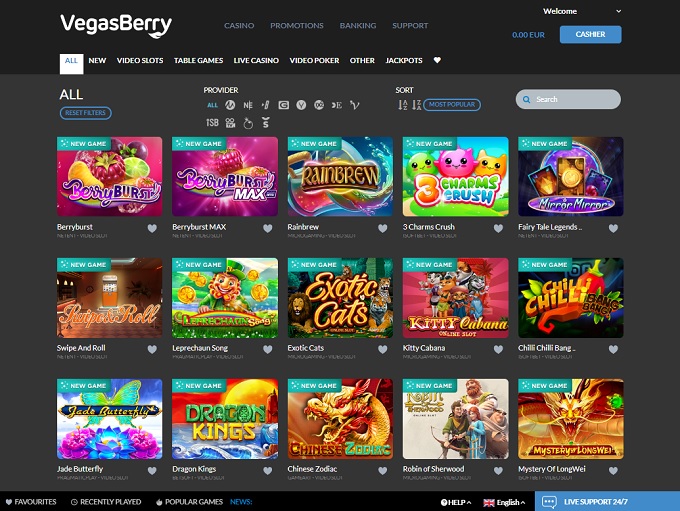This screenshot has height=511, width=680.
Task: Expand the Welcome account dropdown
Action: coord(619,11)
